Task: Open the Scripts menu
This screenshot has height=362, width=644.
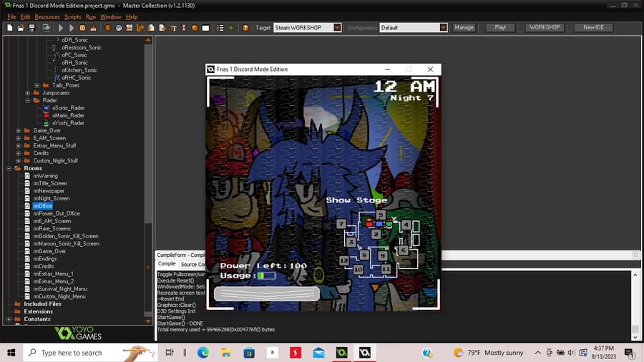Action: (73, 17)
